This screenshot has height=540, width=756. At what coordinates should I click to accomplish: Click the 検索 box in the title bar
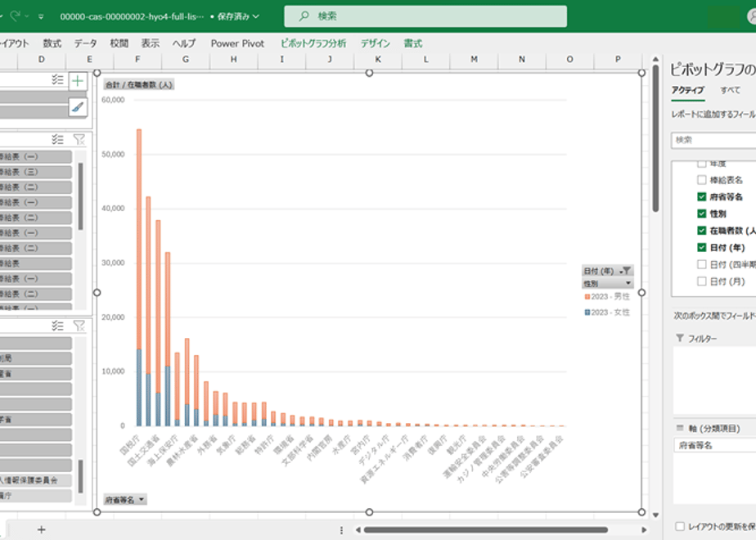click(x=425, y=16)
